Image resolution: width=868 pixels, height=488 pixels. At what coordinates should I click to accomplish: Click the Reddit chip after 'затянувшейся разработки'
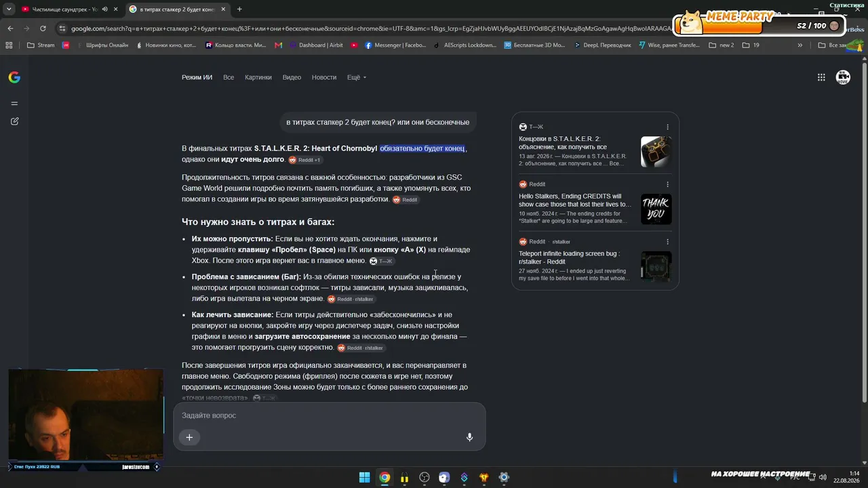(406, 200)
